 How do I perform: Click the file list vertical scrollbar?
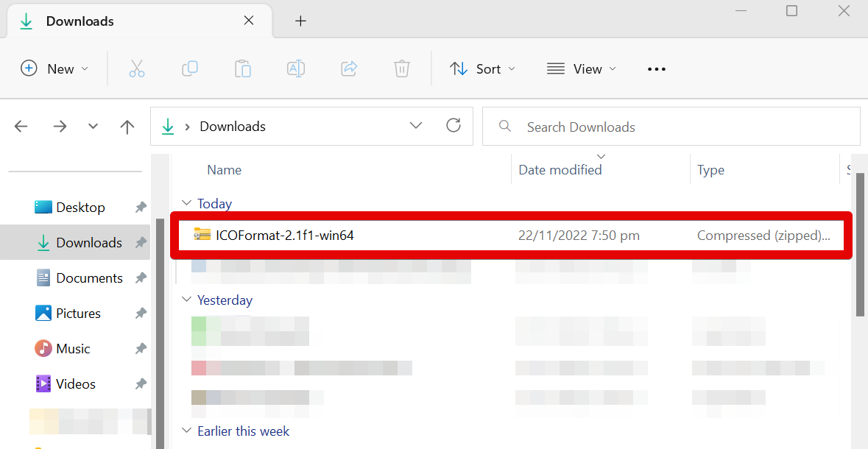pyautogui.click(x=860, y=244)
